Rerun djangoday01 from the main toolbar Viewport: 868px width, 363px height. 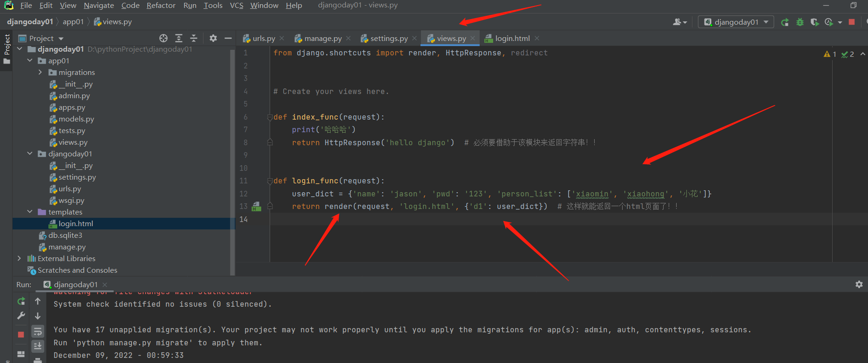(785, 22)
